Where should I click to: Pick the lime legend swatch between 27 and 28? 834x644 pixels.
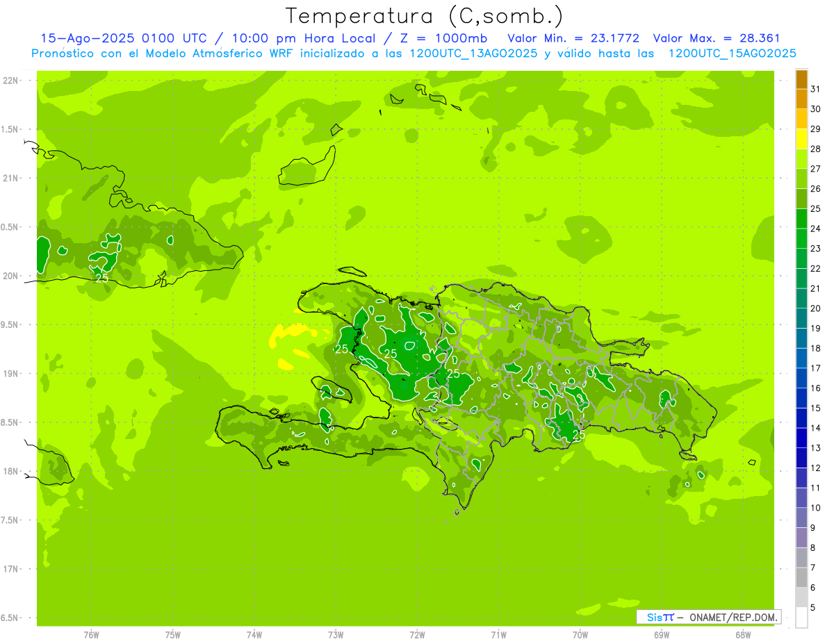tap(801, 158)
